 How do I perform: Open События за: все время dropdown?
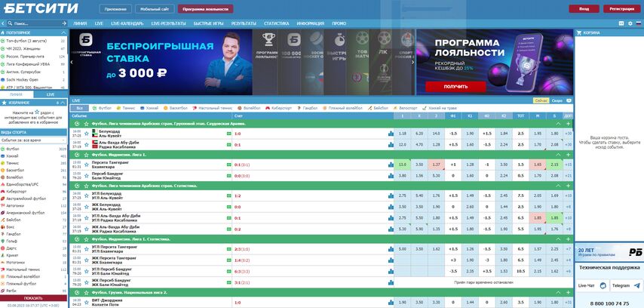click(x=34, y=140)
